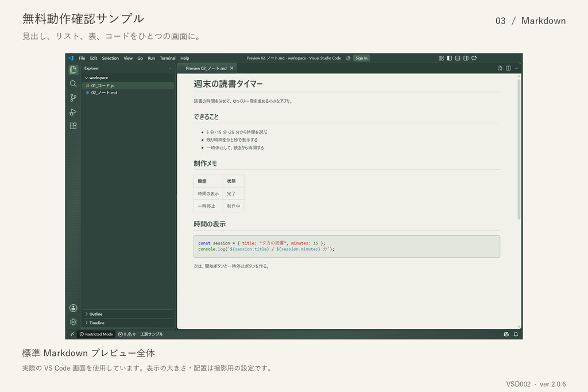Click the table cell 完了
The image size is (588, 392).
pos(233,194)
